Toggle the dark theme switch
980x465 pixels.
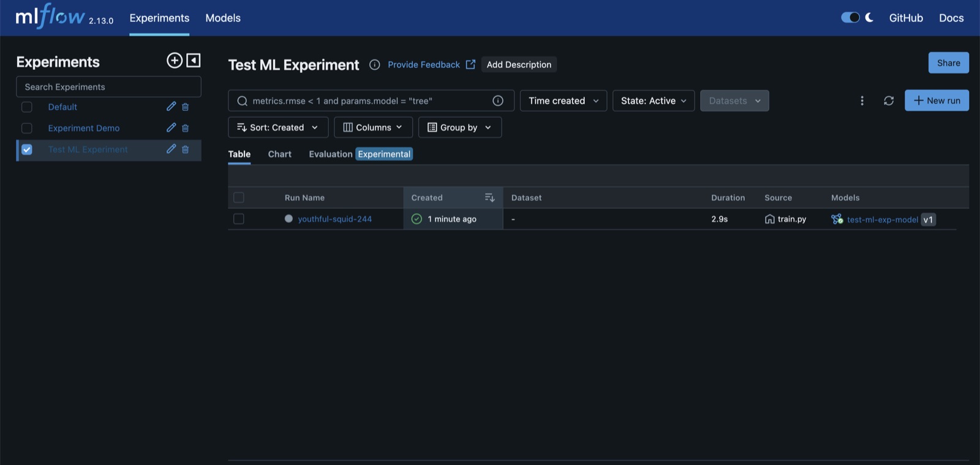pyautogui.click(x=850, y=17)
